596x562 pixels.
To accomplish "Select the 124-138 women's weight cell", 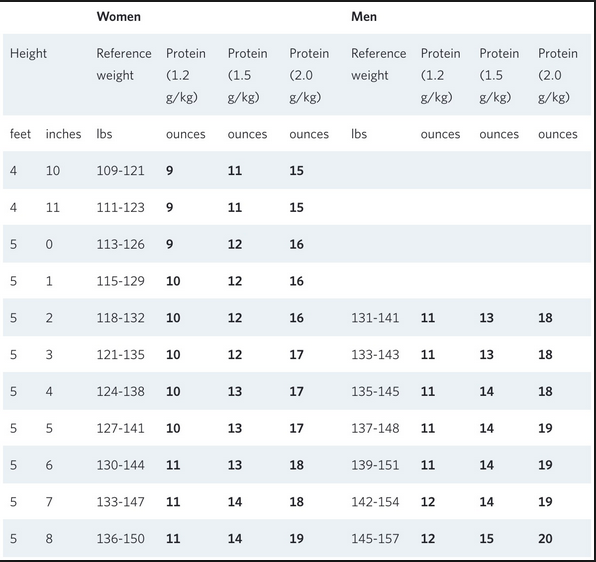I will point(120,392).
